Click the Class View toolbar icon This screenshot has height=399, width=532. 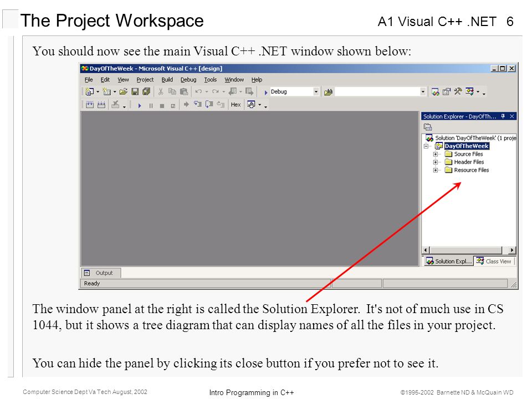coord(469,91)
